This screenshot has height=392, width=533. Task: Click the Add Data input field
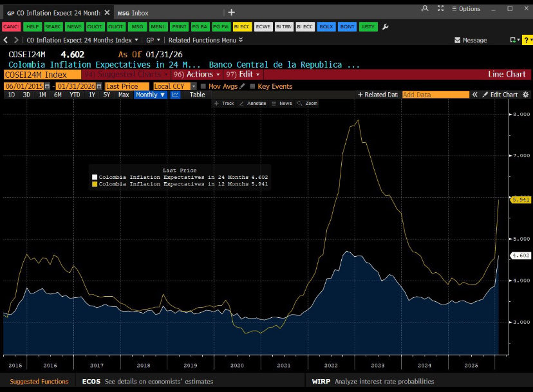435,95
